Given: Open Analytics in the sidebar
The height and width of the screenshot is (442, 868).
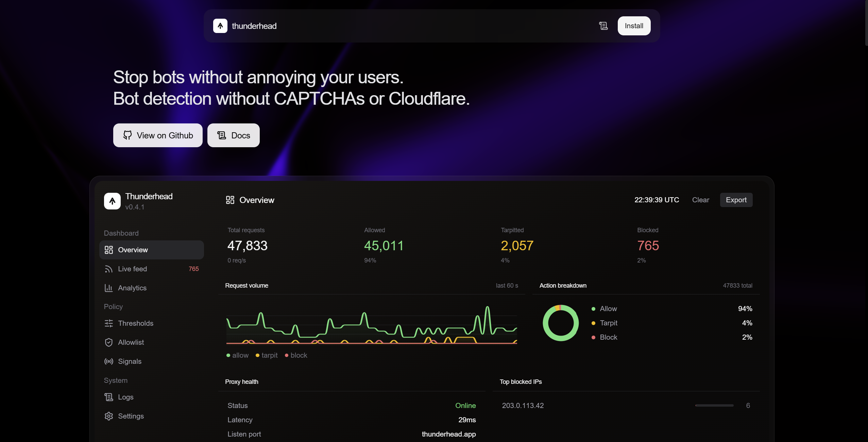Looking at the screenshot, I should [x=152, y=288].
